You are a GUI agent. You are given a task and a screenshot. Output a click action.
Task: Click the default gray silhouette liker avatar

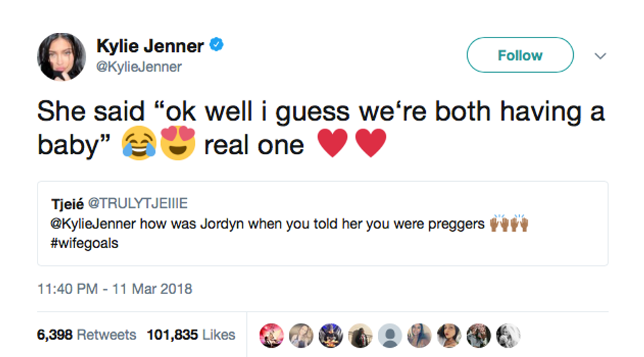click(390, 335)
